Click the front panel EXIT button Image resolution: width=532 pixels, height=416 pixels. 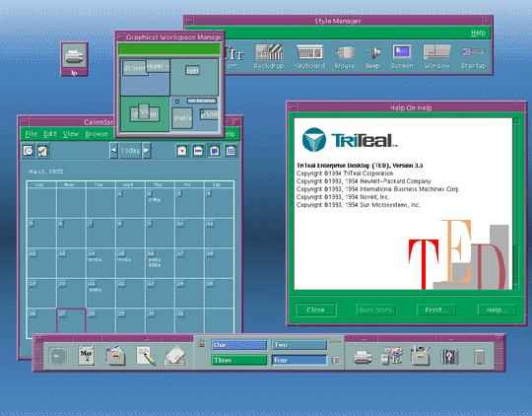click(336, 361)
